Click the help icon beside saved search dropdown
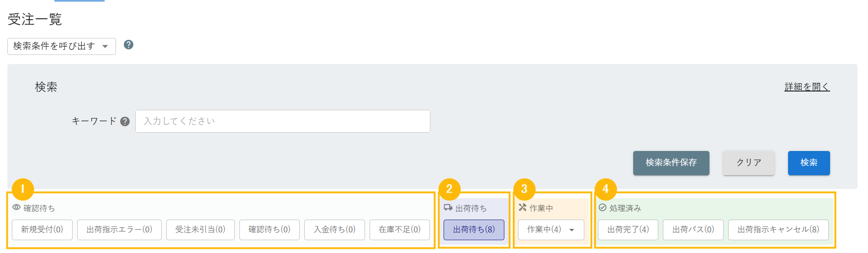868x253 pixels. point(129,45)
